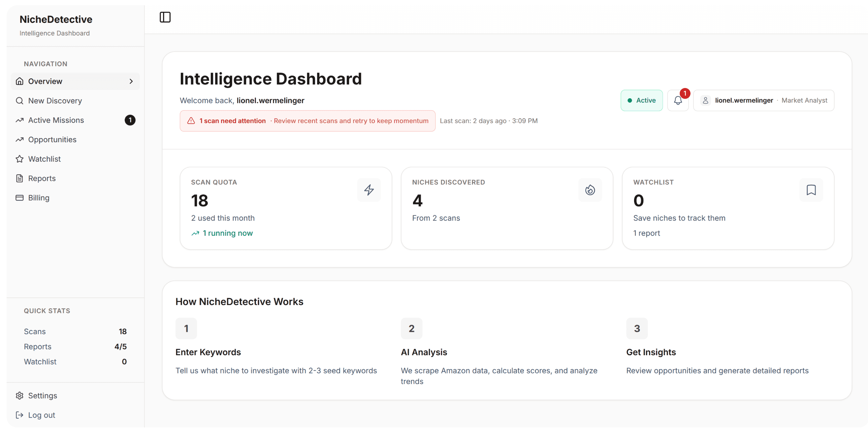Navigate to Opportunities

tap(52, 140)
